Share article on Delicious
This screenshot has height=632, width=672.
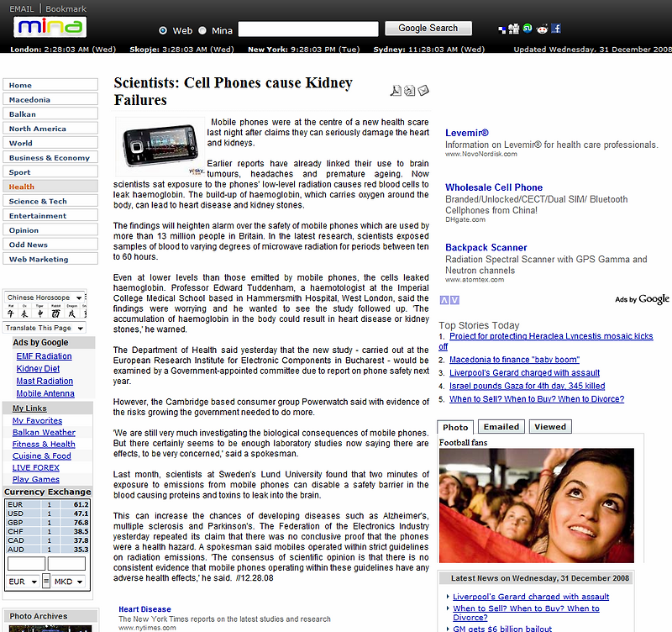point(501,29)
